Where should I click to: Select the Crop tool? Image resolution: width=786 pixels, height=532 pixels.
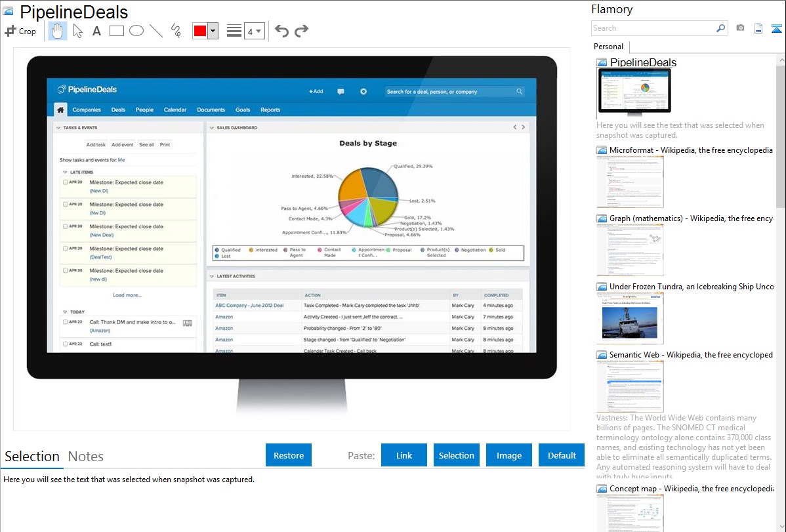point(20,31)
